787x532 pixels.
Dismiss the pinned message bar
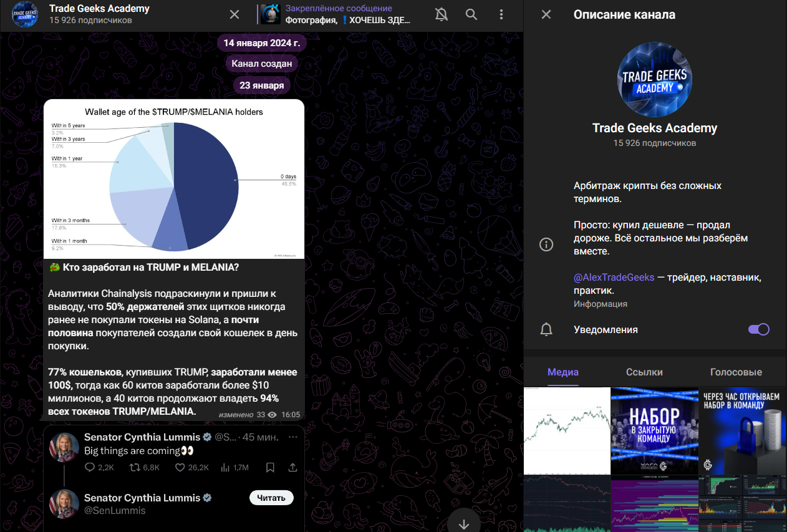click(x=234, y=14)
